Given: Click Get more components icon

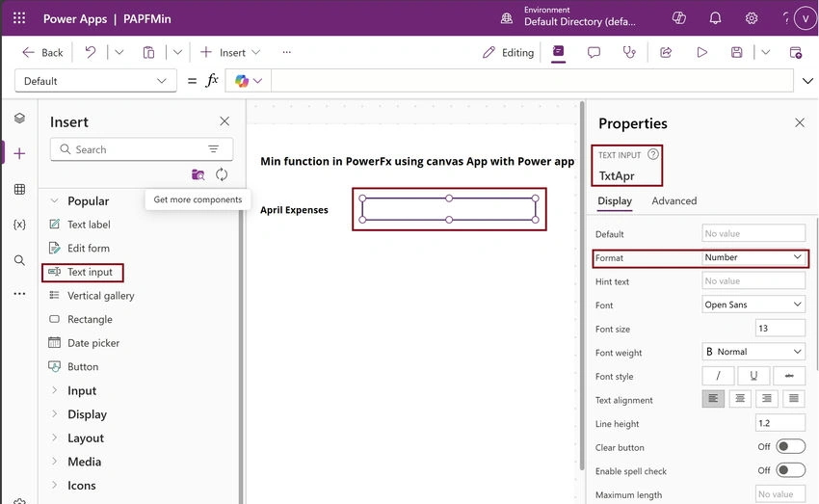Looking at the screenshot, I should point(198,174).
